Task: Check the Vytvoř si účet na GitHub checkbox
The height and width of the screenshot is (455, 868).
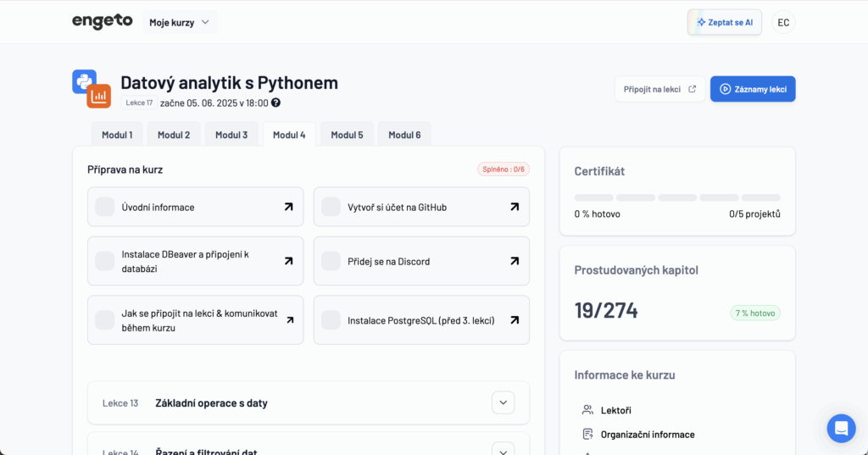Action: pyautogui.click(x=331, y=207)
